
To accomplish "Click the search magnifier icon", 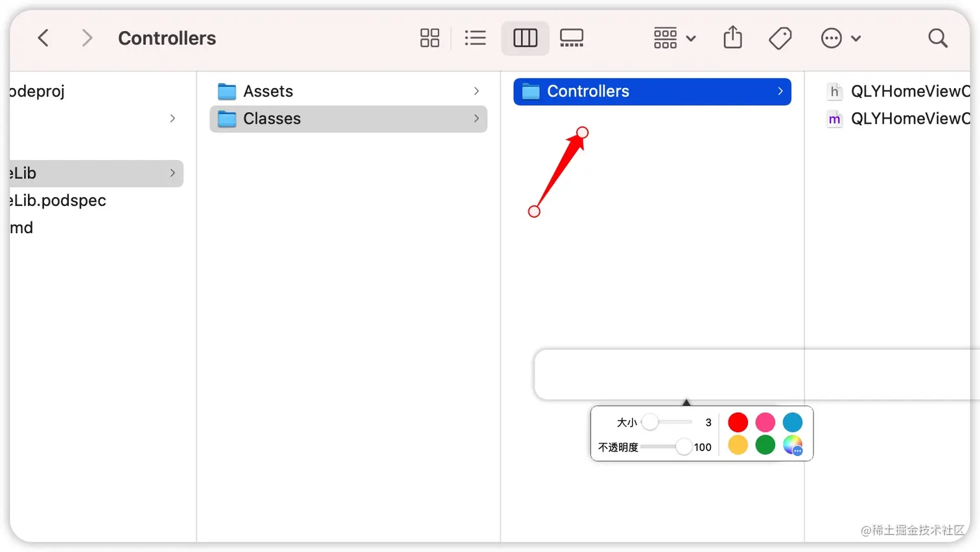I will (938, 38).
